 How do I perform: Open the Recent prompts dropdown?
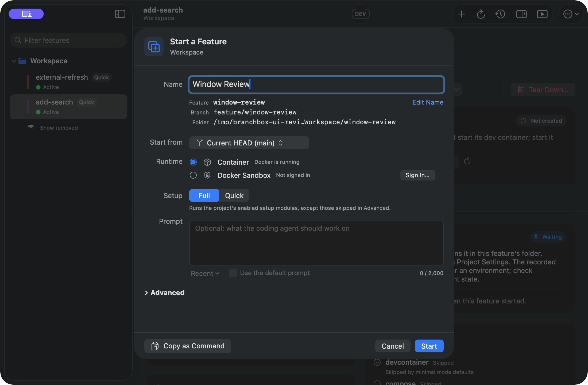coord(205,273)
